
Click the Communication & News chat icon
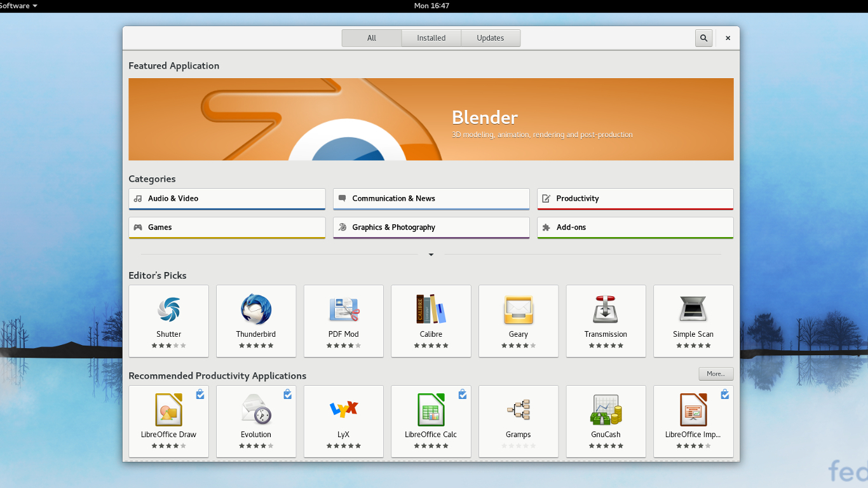pos(342,198)
